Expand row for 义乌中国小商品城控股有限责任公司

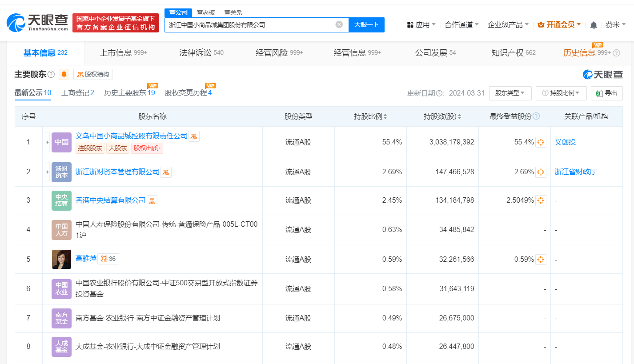click(47, 142)
